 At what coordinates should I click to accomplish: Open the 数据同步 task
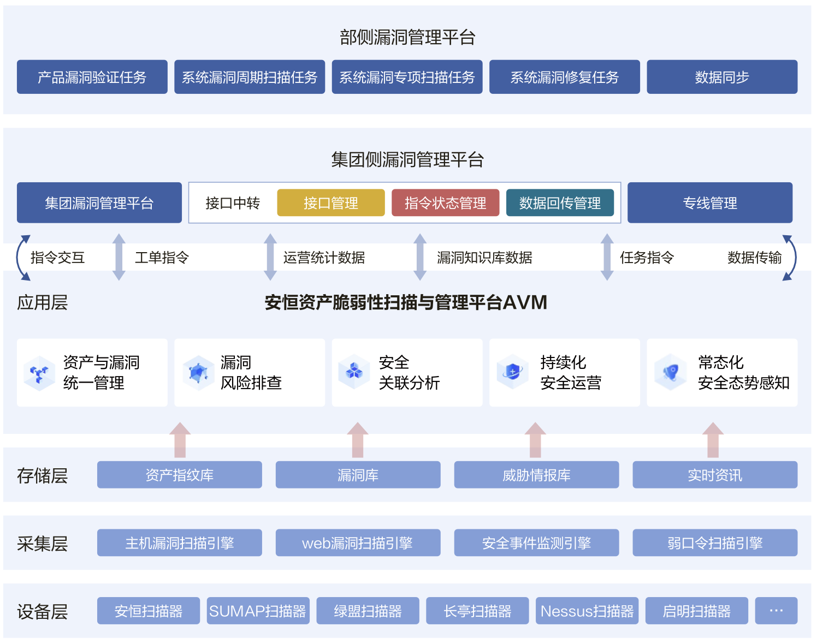(x=722, y=76)
